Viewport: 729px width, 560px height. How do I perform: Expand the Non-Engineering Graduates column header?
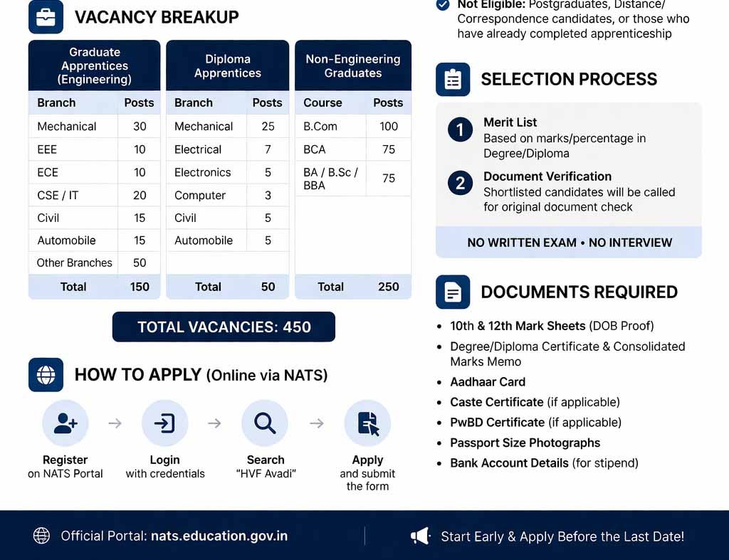point(353,65)
